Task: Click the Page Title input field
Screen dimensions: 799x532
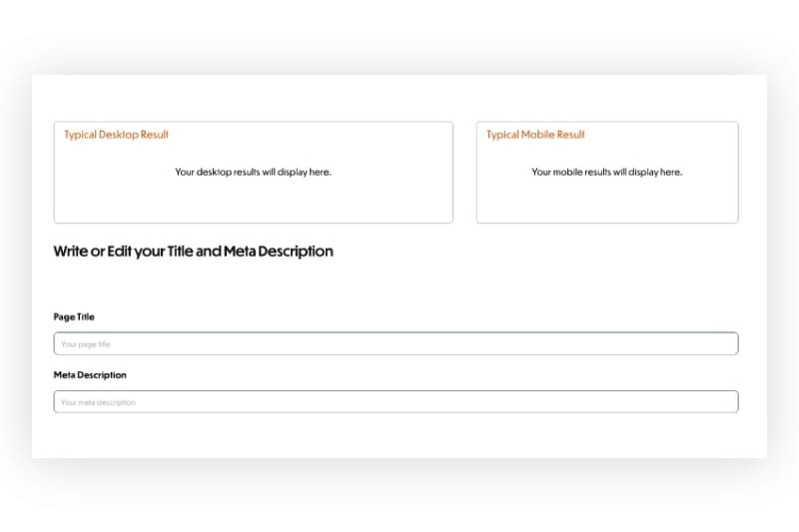Action: [x=396, y=343]
